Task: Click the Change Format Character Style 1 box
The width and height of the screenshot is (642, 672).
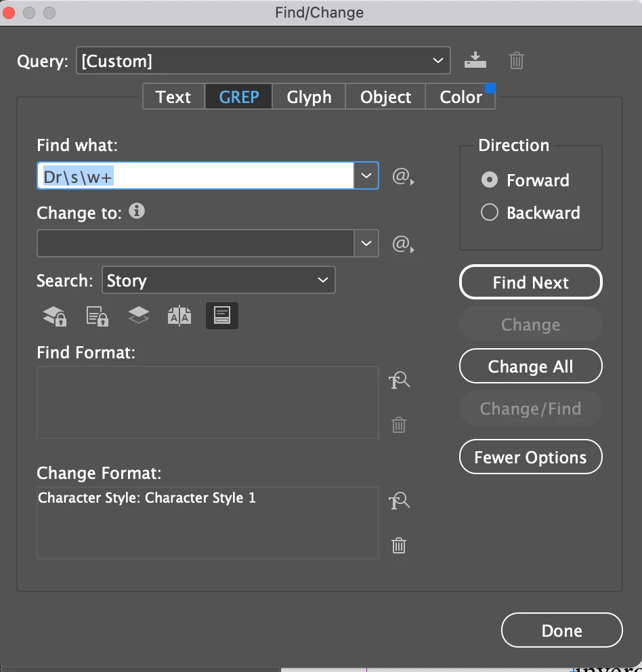Action: [x=208, y=523]
